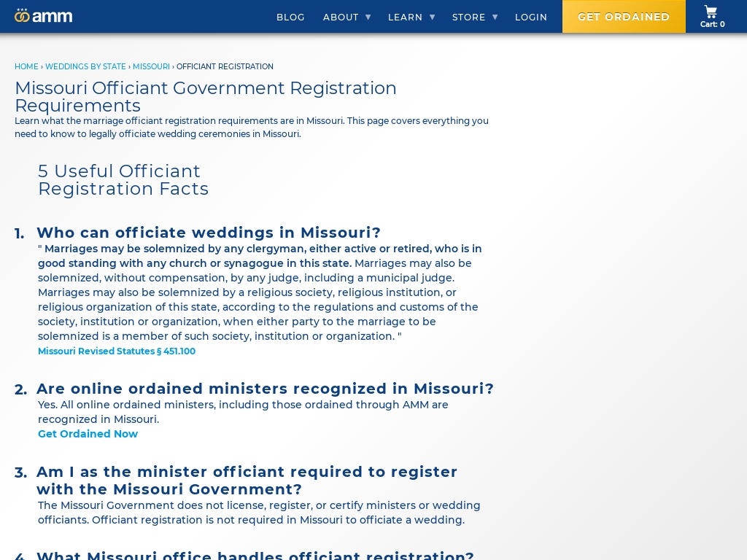Select the Officiant Registration breadcrumb text
This screenshot has width=747, height=560.
tap(225, 66)
